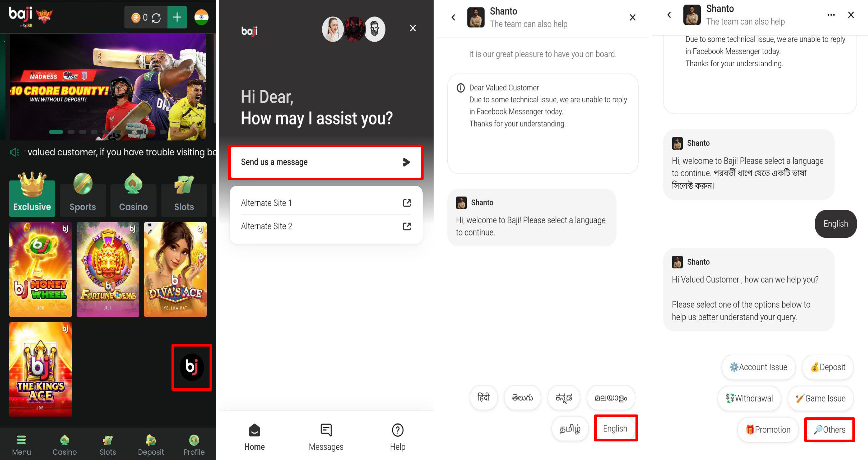Image resolution: width=868 pixels, height=461 pixels.
Task: Open the Fortune Gems game
Action: point(108,269)
